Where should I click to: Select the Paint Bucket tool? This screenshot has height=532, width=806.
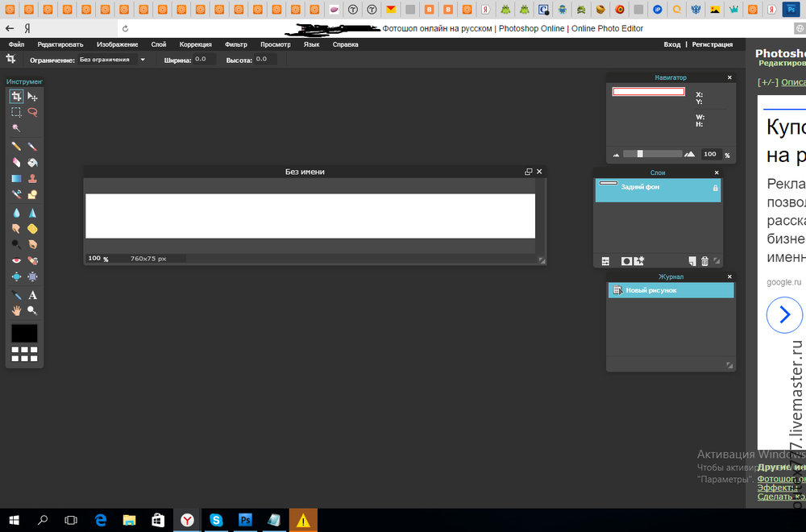[32, 163]
